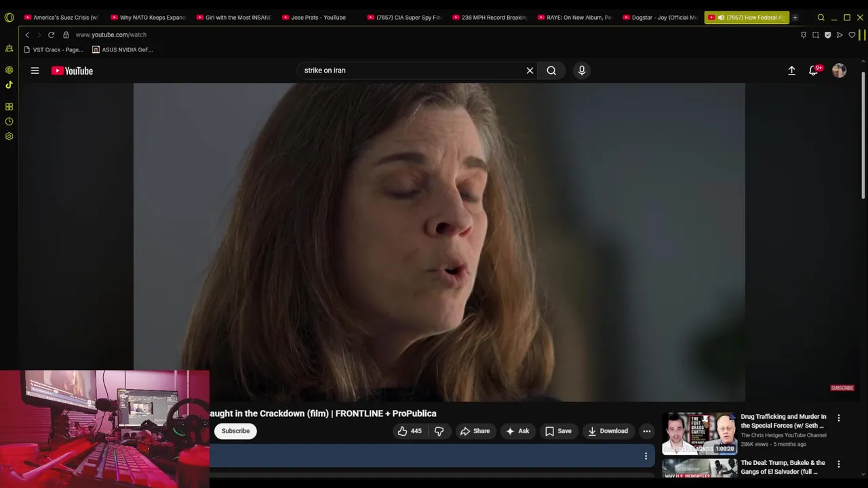Open ChatGPT in browser sidebar
This screenshot has height=488, width=868.
9,70
